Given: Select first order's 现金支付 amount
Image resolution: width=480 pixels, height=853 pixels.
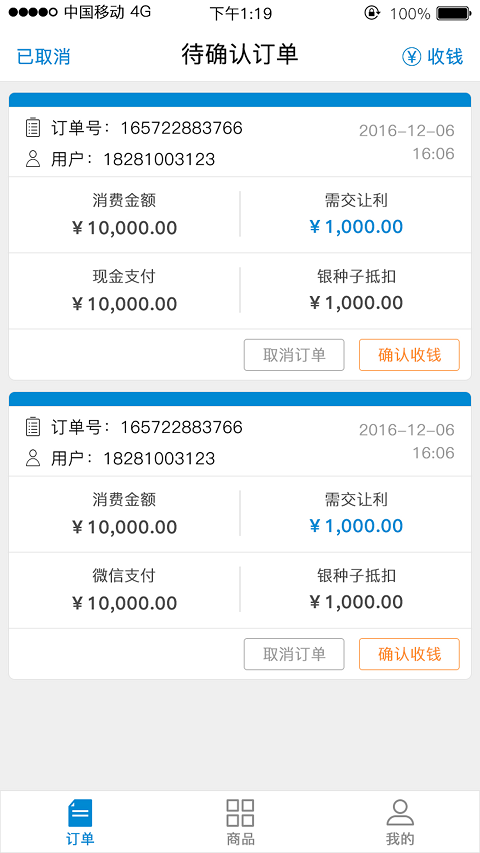Looking at the screenshot, I should [124, 304].
